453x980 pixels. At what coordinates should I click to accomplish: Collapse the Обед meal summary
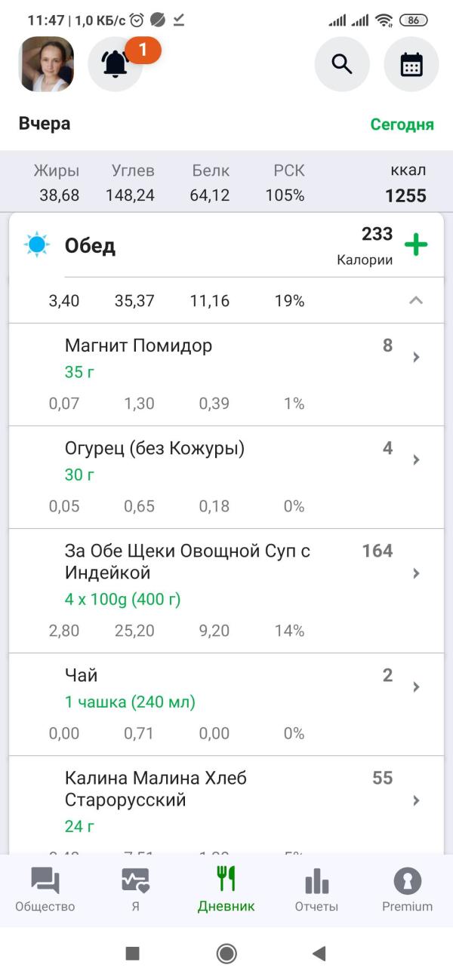click(x=416, y=300)
